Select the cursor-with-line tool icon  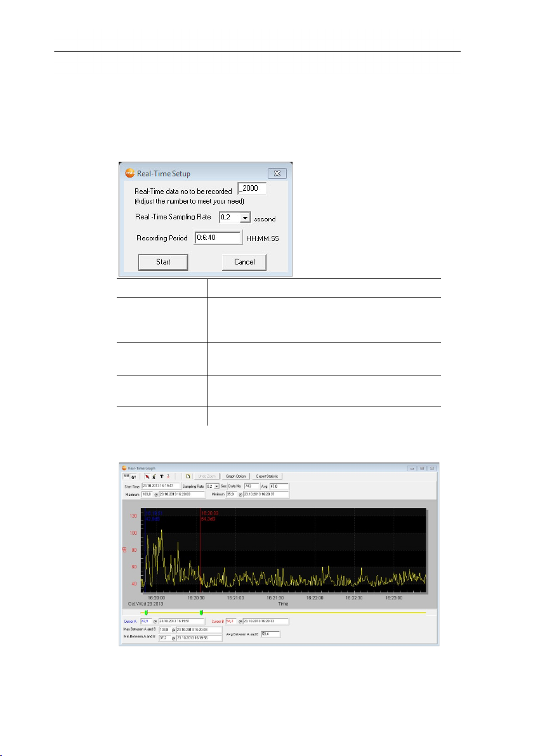[154, 476]
